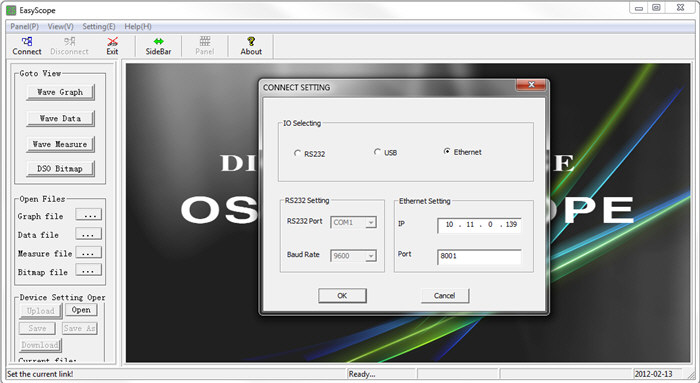Click the CONNECT SETTING dialog title
700x383 pixels.
296,87
